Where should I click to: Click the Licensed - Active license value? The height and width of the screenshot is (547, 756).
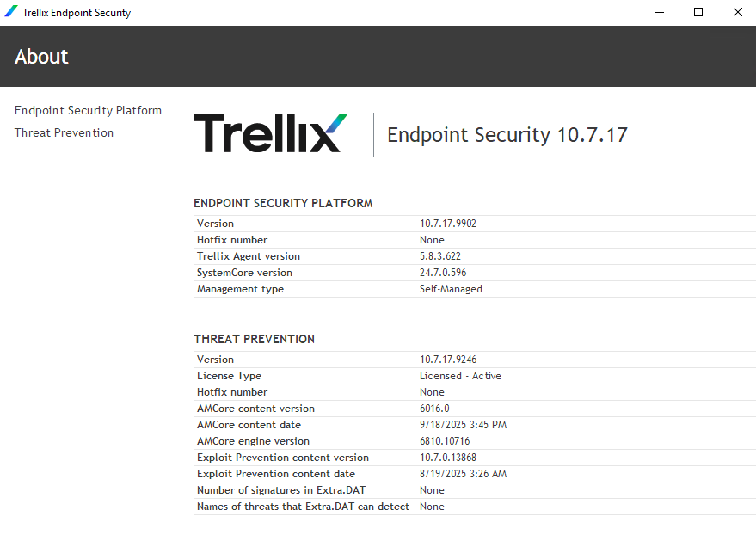pyautogui.click(x=460, y=376)
